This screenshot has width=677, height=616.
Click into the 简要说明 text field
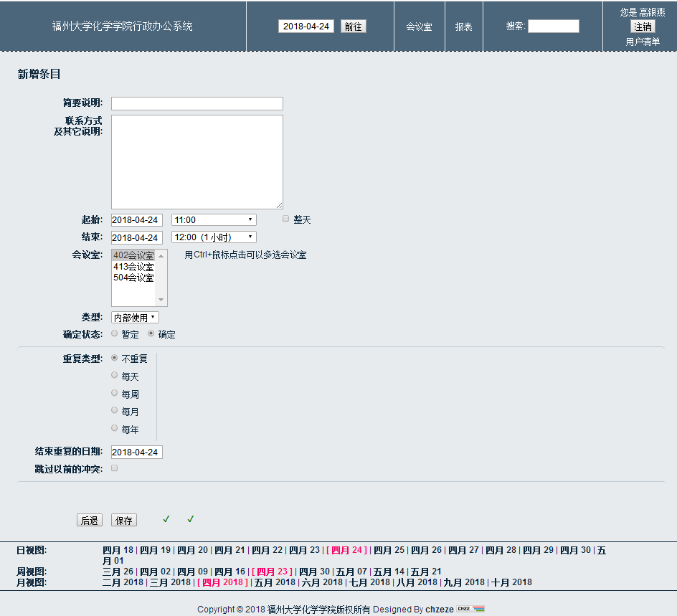[x=197, y=104]
